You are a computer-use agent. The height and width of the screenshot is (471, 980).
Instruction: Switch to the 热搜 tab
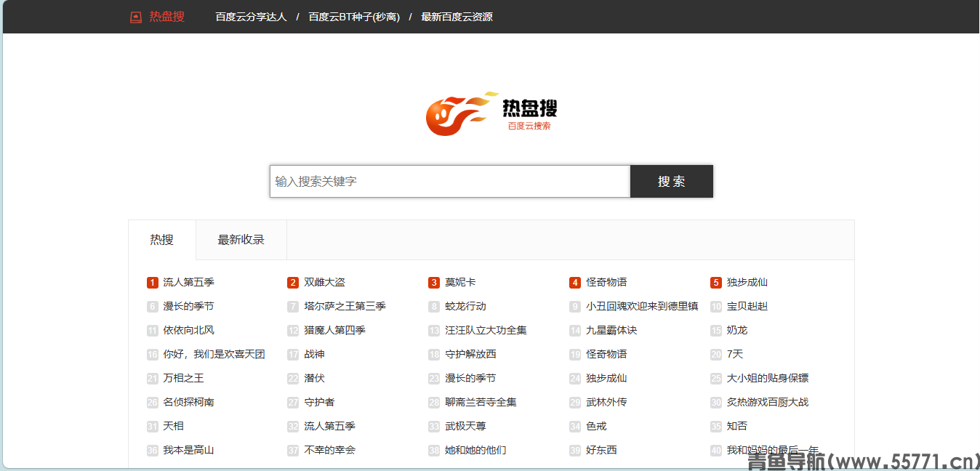[162, 240]
